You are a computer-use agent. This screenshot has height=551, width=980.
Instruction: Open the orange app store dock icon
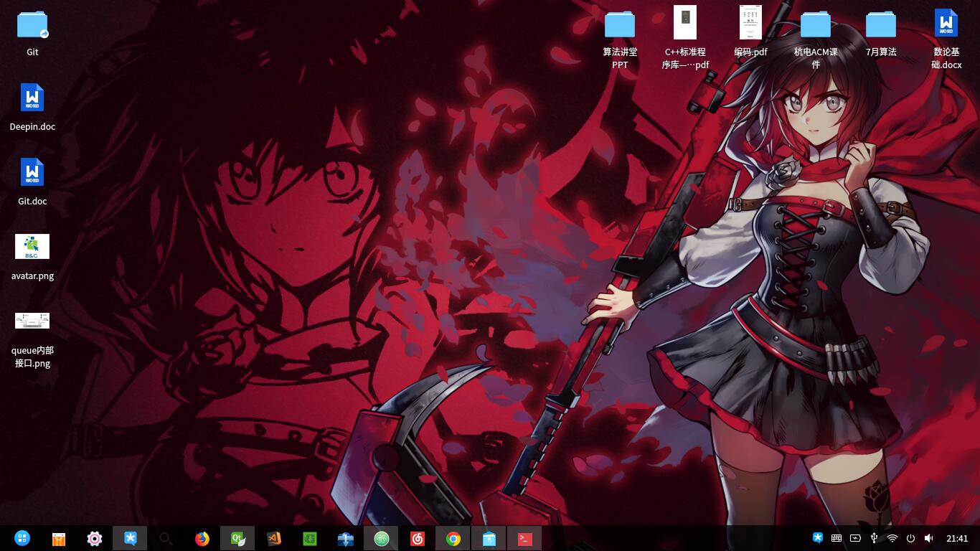pyautogui.click(x=59, y=538)
